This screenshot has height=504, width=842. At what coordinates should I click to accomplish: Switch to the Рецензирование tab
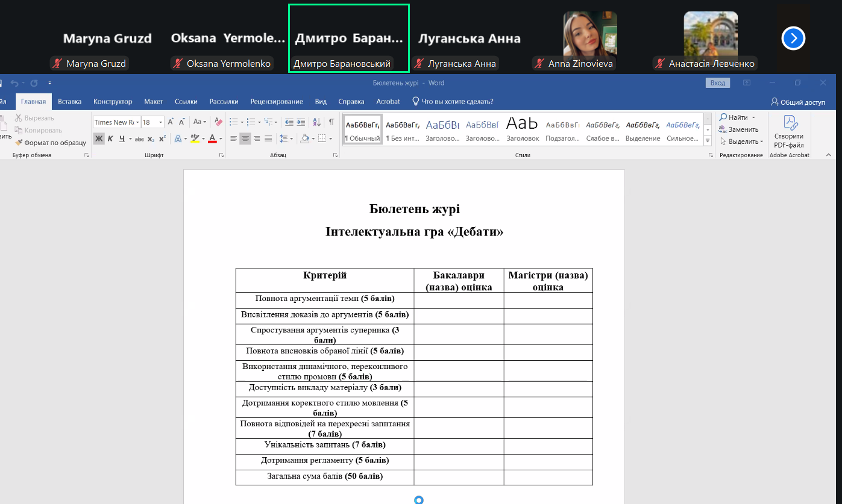277,101
